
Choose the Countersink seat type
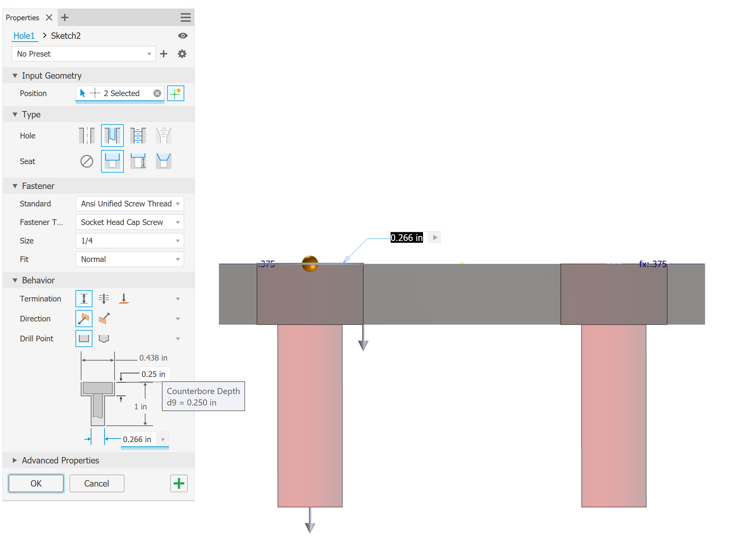[x=163, y=161]
